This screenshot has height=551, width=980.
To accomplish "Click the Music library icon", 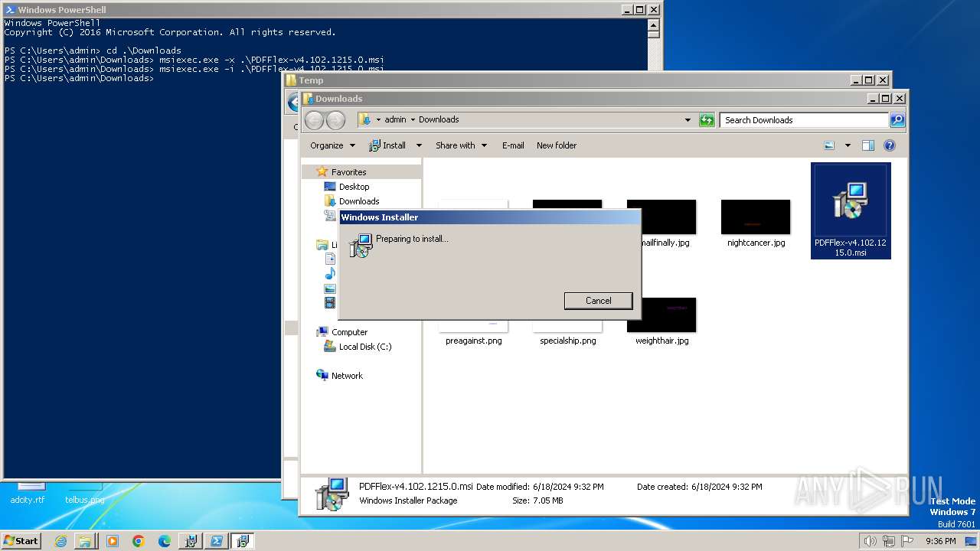I will [330, 274].
